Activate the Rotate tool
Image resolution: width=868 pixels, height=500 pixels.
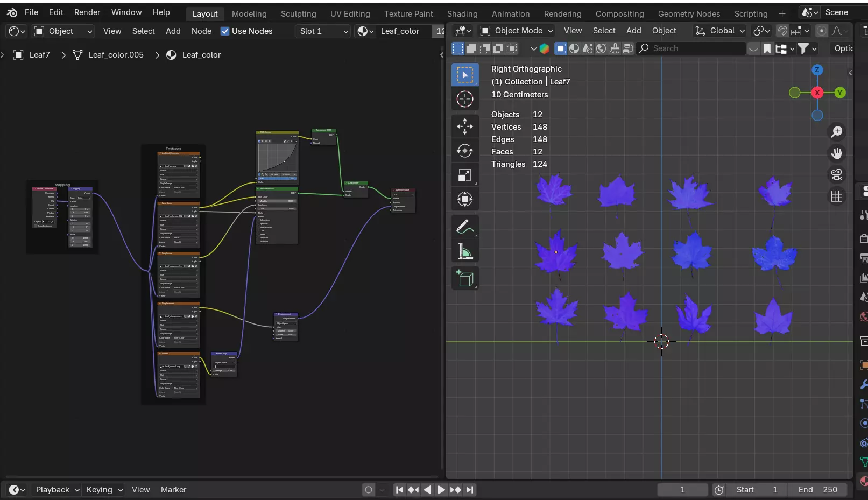pos(464,151)
